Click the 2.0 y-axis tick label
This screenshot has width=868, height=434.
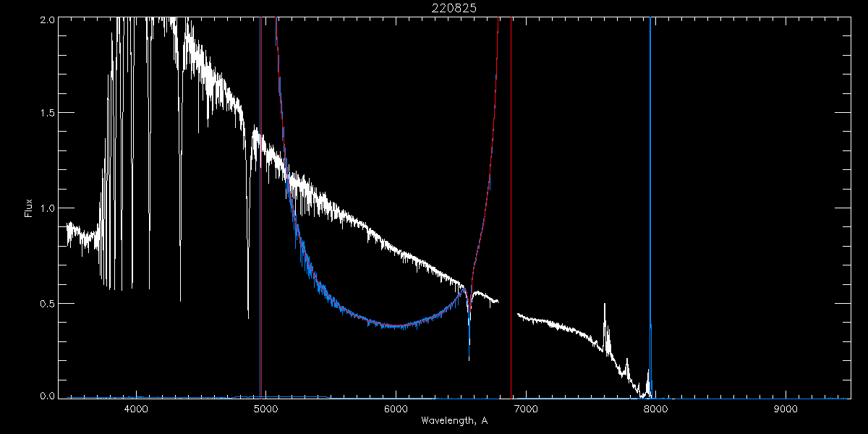tap(47, 20)
